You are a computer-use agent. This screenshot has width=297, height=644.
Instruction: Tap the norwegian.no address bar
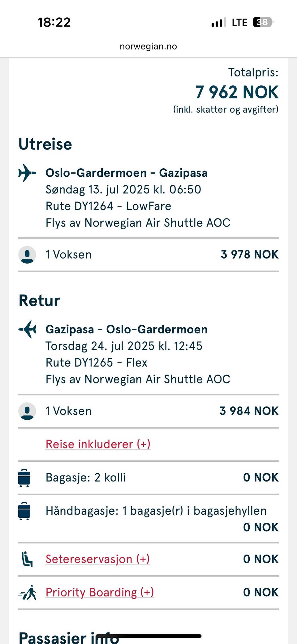pyautogui.click(x=148, y=46)
